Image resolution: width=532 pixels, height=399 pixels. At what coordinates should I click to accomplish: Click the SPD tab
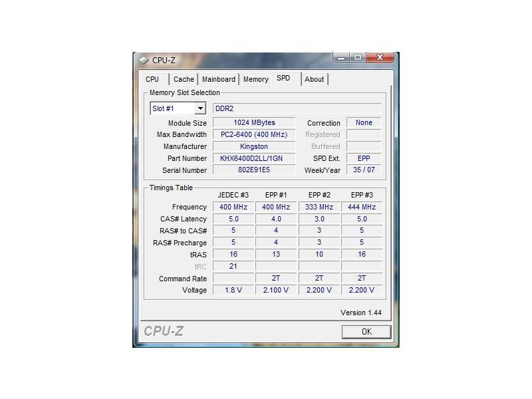[x=285, y=78]
